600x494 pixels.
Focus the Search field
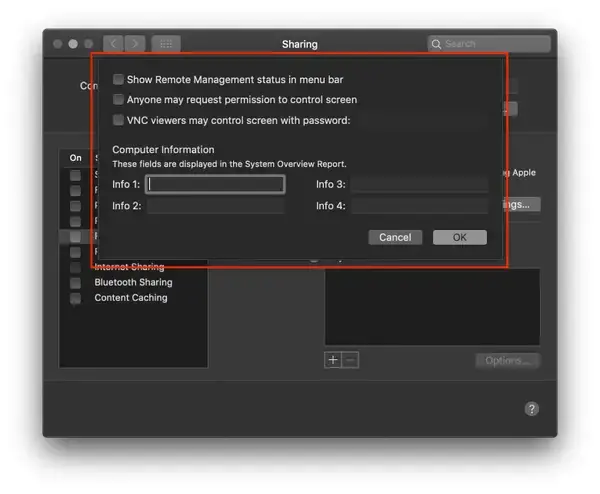pos(489,44)
